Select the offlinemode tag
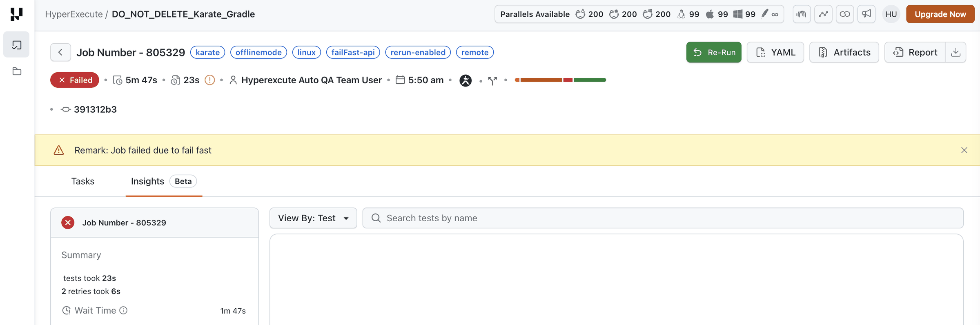The image size is (980, 325). [x=258, y=52]
